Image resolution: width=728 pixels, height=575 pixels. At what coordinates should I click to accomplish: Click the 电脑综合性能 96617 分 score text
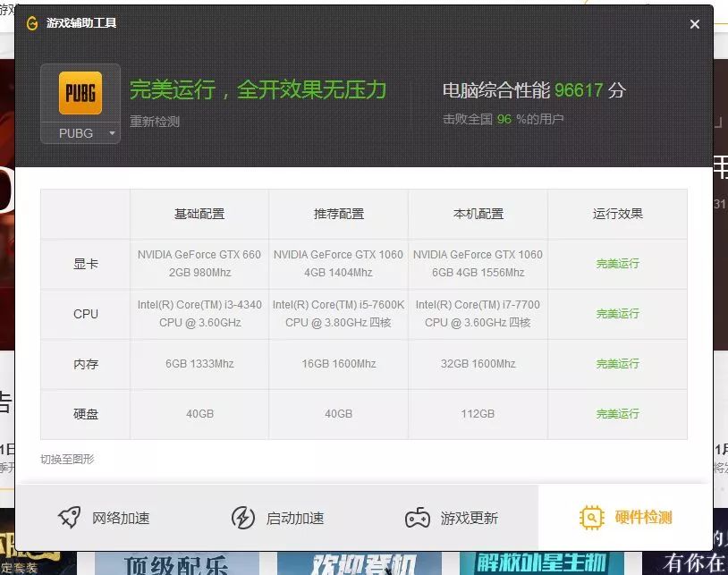click(x=534, y=90)
